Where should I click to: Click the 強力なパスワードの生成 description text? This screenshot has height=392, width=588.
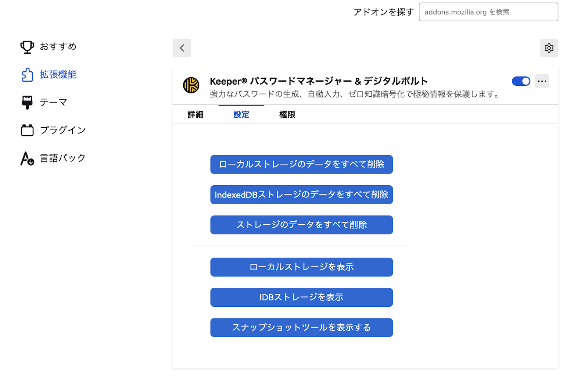355,94
